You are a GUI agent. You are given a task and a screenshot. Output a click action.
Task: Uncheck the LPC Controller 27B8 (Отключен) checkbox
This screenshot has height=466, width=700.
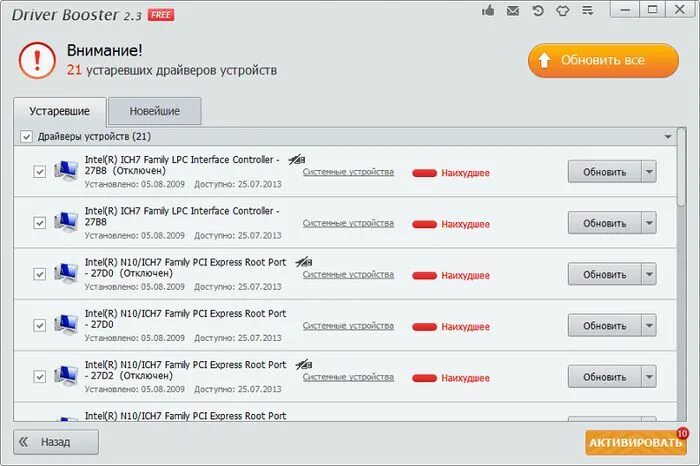tap(40, 172)
